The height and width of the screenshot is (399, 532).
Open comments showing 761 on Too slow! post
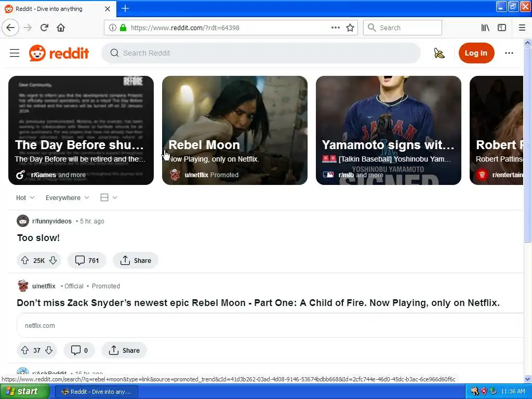[x=87, y=260]
